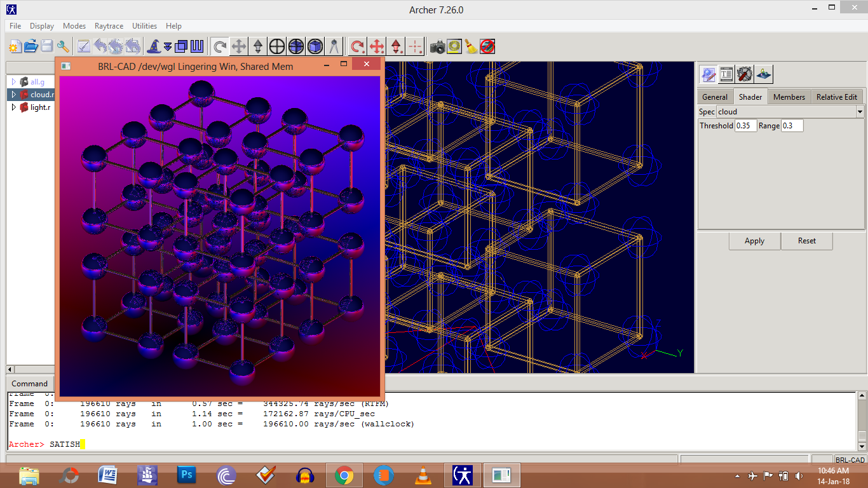This screenshot has width=868, height=488.
Task: Select the red object Translate icon
Action: pos(377,46)
